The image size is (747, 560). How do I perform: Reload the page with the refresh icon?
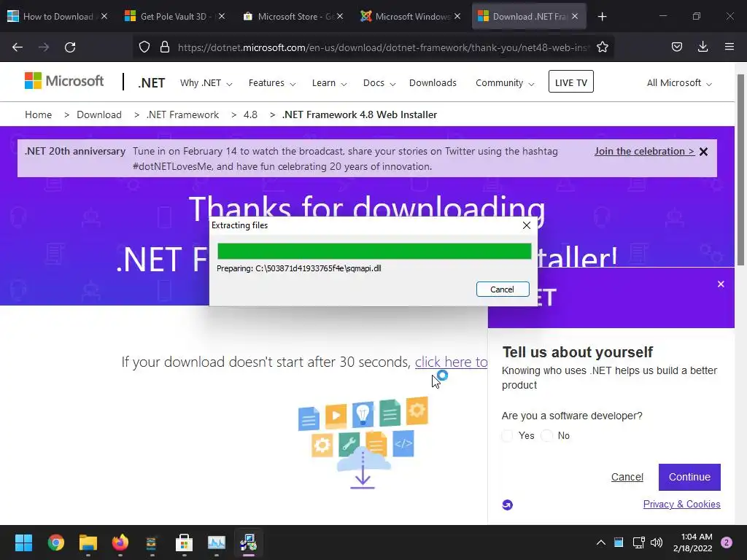point(70,47)
